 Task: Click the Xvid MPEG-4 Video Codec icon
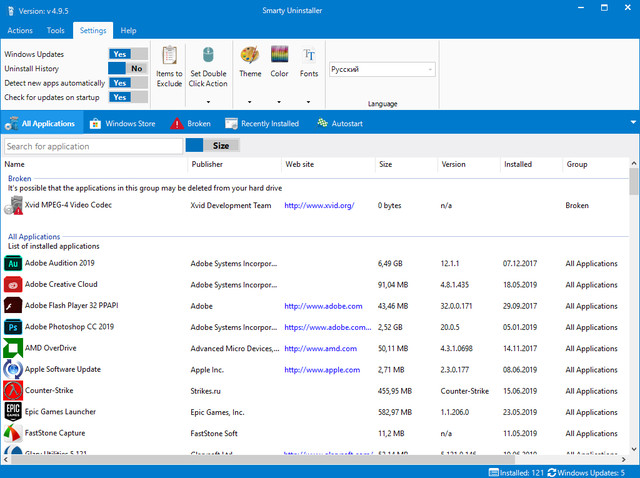(13, 205)
